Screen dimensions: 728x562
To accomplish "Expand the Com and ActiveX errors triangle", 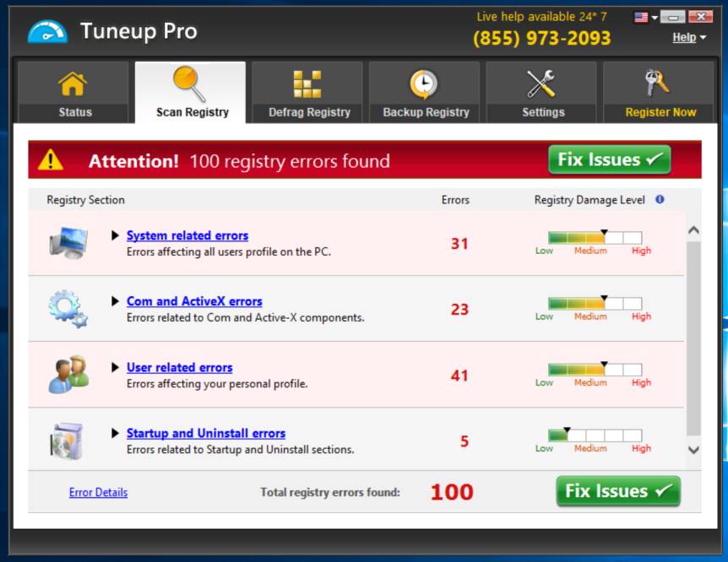I will point(115,301).
